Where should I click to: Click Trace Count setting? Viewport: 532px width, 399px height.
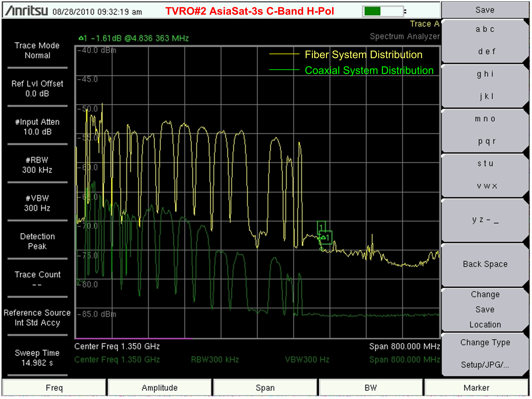[37, 279]
